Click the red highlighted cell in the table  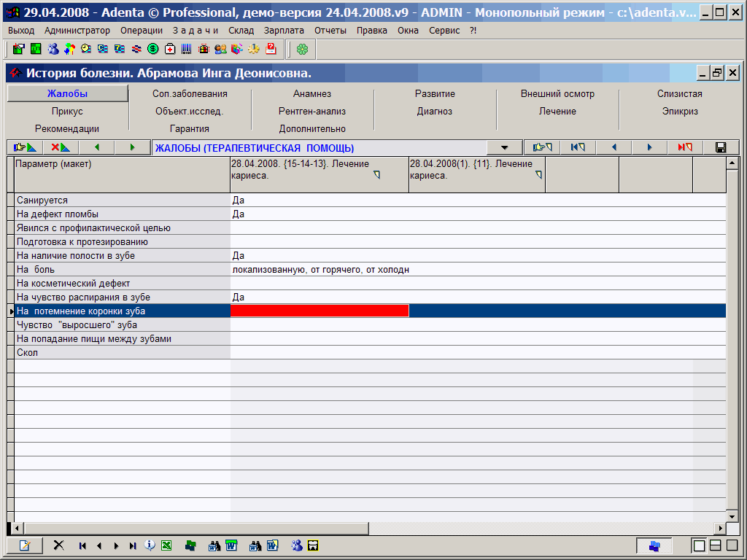[319, 311]
